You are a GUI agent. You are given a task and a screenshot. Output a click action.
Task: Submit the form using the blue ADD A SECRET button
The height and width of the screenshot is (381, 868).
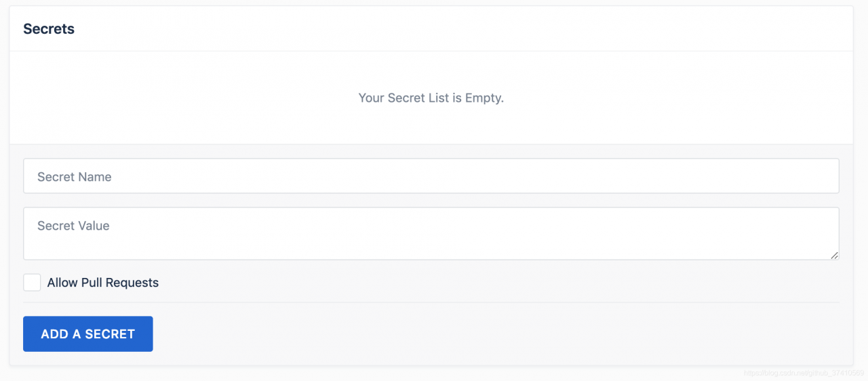click(x=88, y=334)
